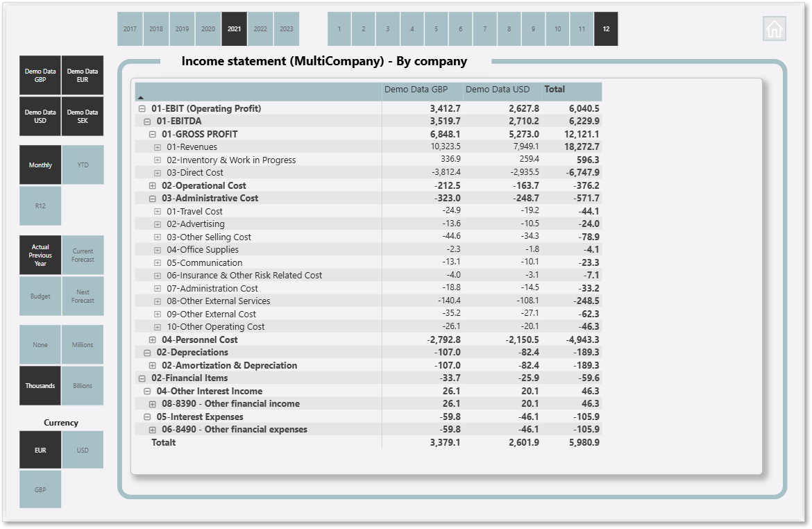Expand the 01-Travel Cost row
This screenshot has height=529, width=812.
[158, 212]
